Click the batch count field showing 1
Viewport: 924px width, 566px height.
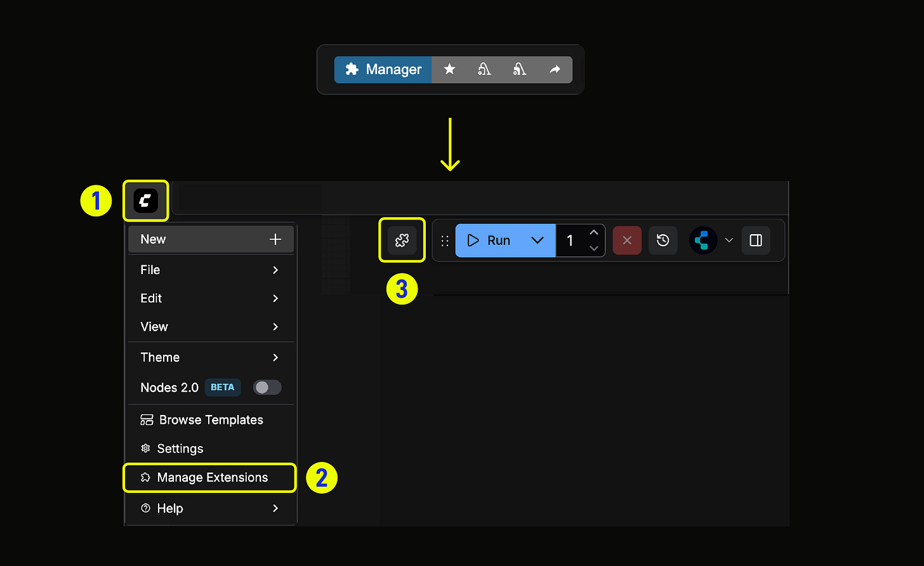570,240
